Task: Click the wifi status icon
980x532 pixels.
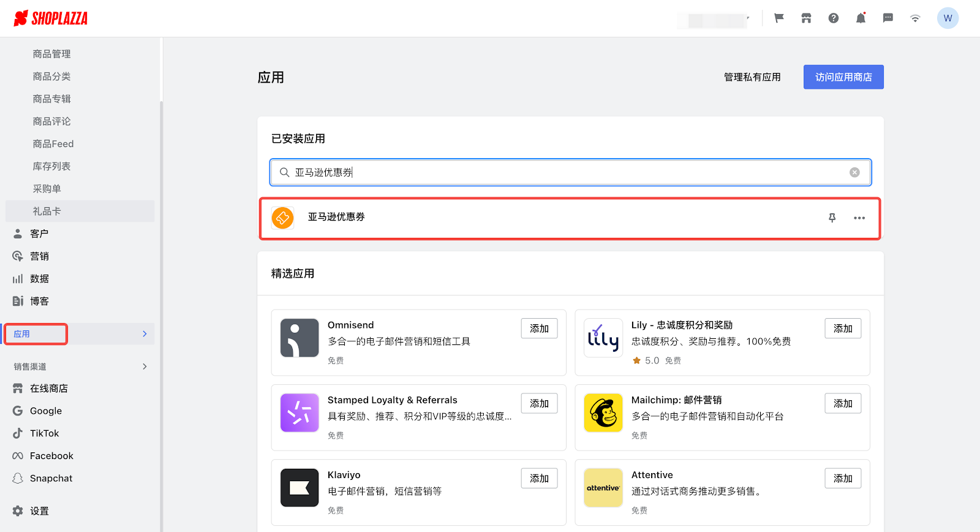Action: coord(915,18)
